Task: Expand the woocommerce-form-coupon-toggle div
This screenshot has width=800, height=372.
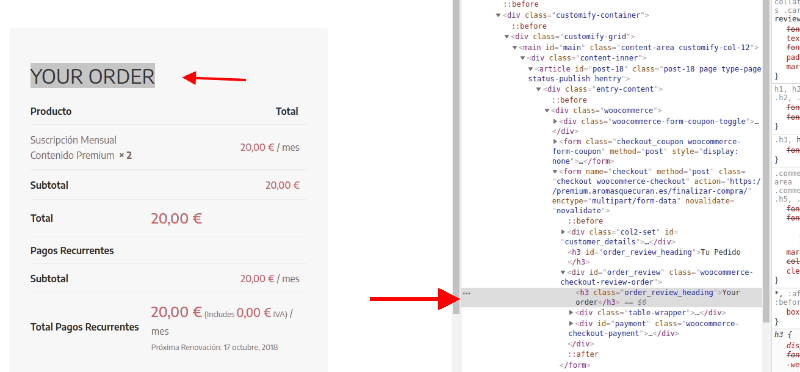Action: tap(556, 121)
